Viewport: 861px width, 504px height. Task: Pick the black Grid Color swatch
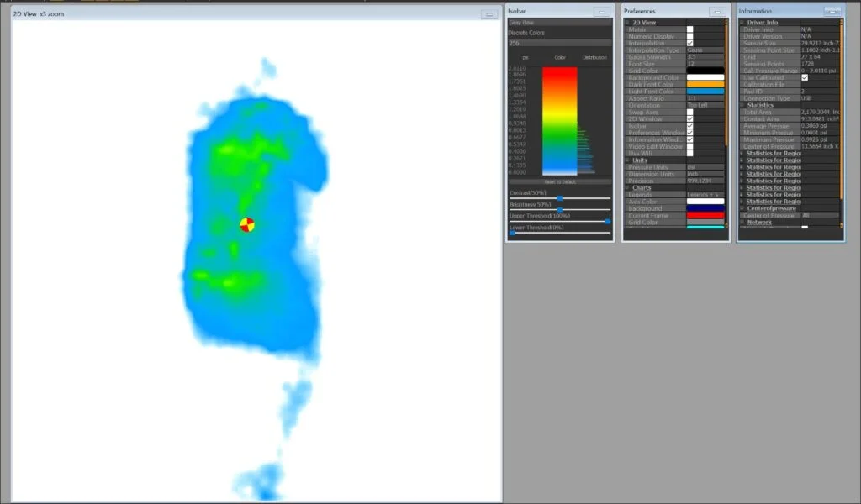pos(705,71)
